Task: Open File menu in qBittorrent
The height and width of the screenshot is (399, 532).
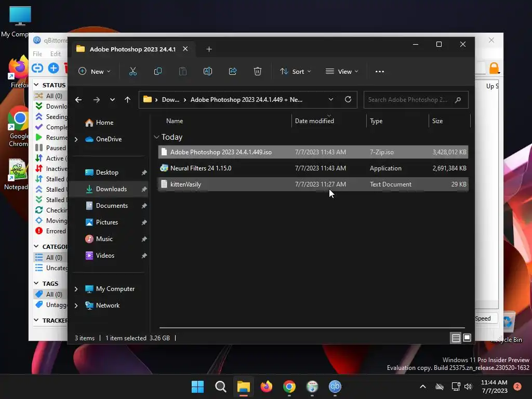Action: click(x=37, y=54)
